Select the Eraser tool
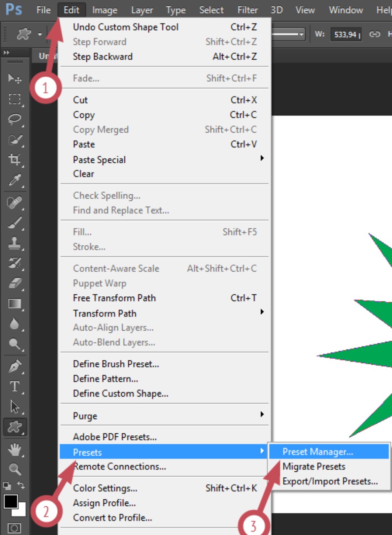The height and width of the screenshot is (535, 392). (15, 283)
